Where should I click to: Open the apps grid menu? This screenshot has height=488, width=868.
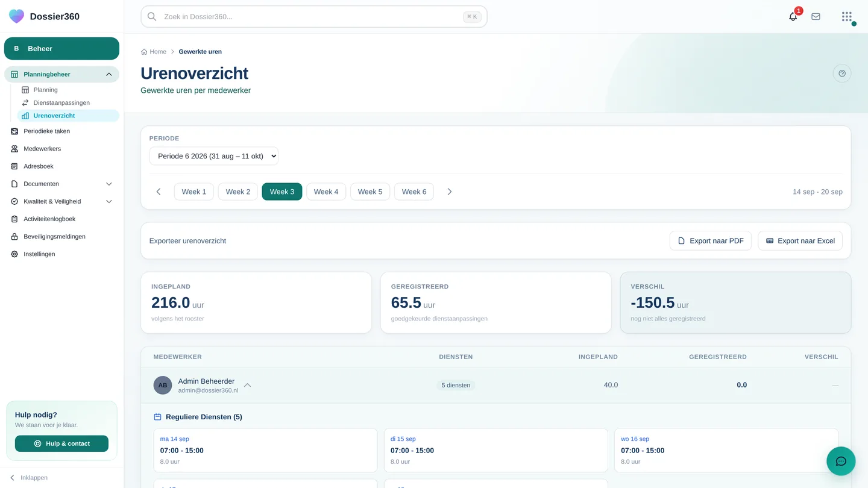pos(847,16)
